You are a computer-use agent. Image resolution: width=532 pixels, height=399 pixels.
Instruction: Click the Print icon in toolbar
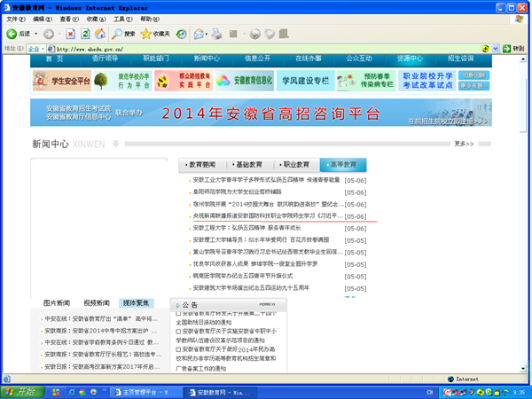215,33
